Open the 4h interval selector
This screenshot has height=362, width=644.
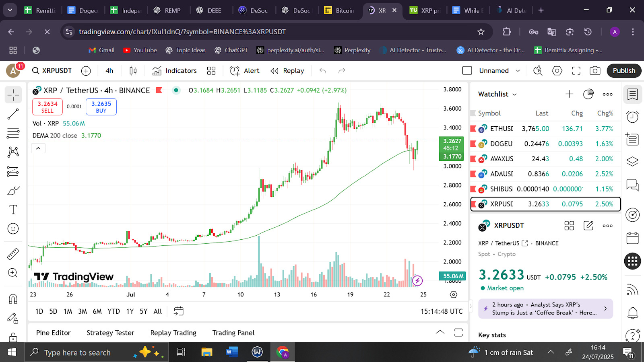(109, 71)
